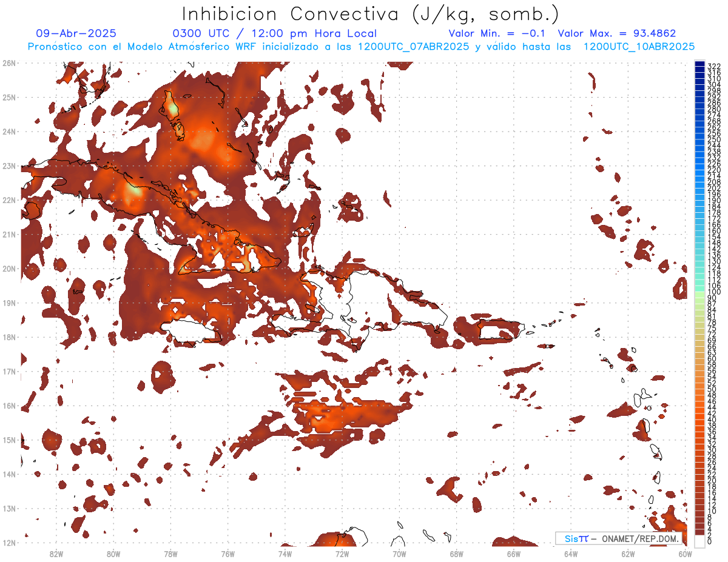Click the 23N latitude label
This screenshot has width=728, height=562.
tap(9, 166)
